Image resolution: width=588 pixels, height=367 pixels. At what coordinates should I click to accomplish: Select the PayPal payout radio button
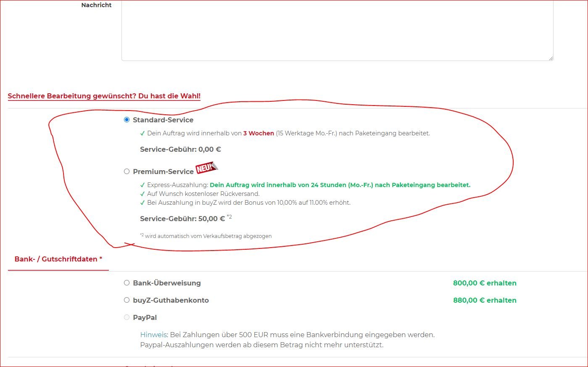[x=127, y=317]
